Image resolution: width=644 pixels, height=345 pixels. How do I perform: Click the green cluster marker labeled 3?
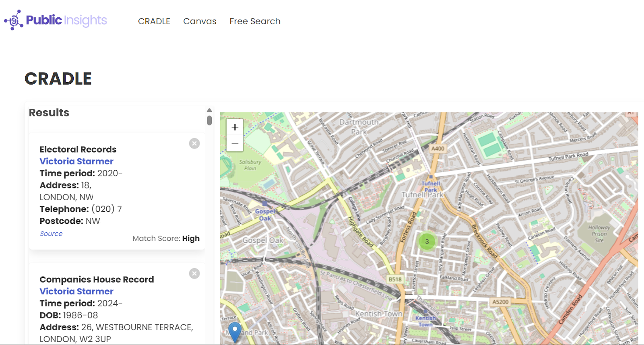click(427, 242)
